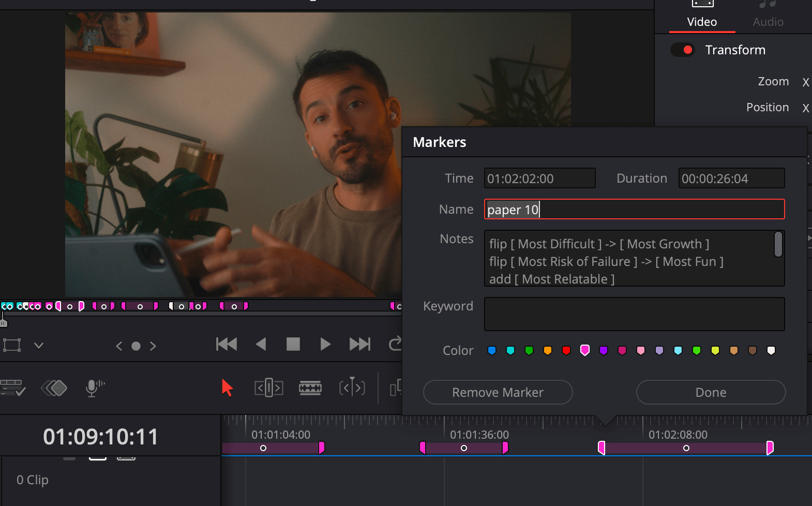Click into the Keyword input field

point(634,314)
